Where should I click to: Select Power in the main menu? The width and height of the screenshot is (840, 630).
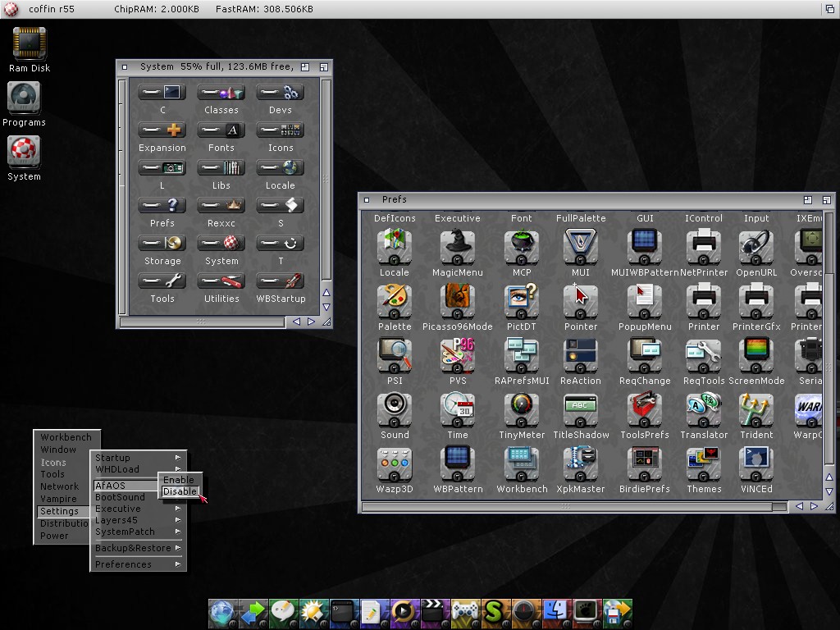click(55, 536)
